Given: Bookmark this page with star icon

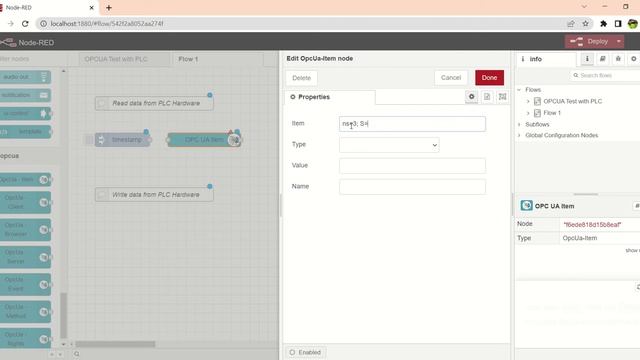Looking at the screenshot, I should point(585,24).
